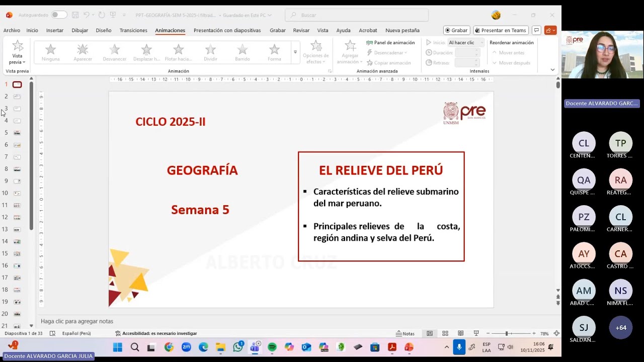
Task: Select the Flotar hacia animation effect
Action: [x=179, y=52]
